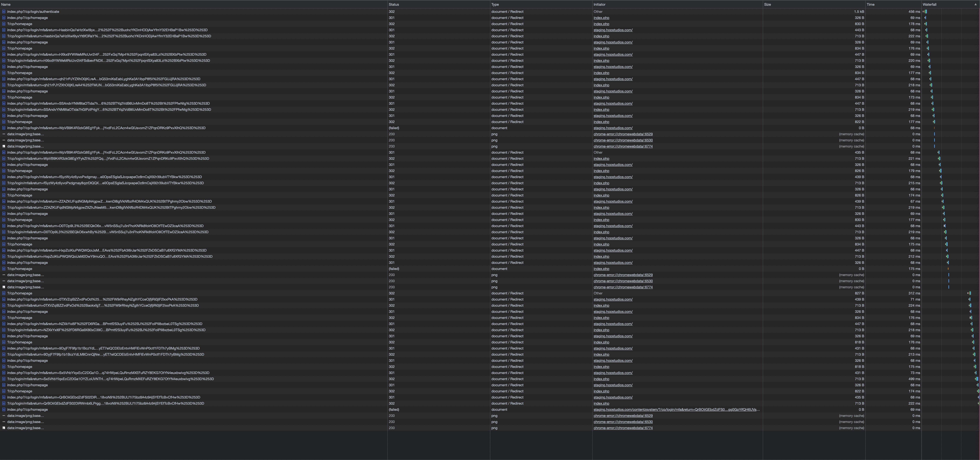The width and height of the screenshot is (980, 460).
Task: Click document icon of index.php return=QrBOiiGEbdZd row
Action: click(4, 397)
